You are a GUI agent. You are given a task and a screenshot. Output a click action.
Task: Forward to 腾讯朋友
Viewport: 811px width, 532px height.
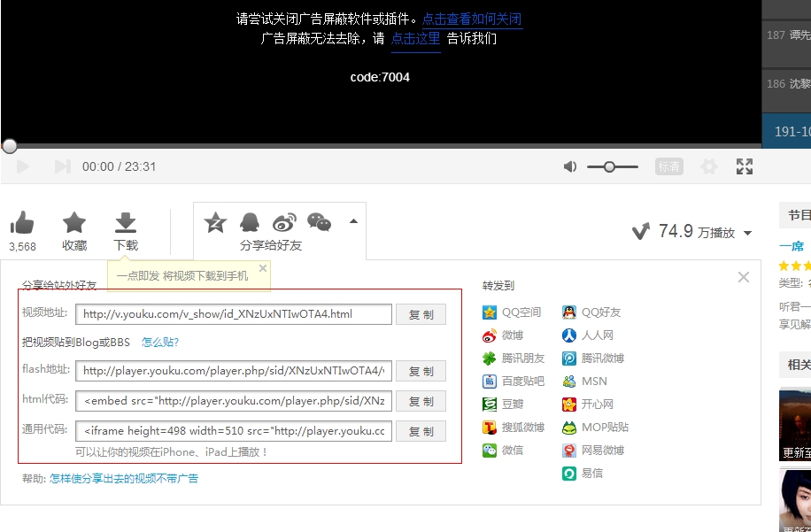click(514, 359)
